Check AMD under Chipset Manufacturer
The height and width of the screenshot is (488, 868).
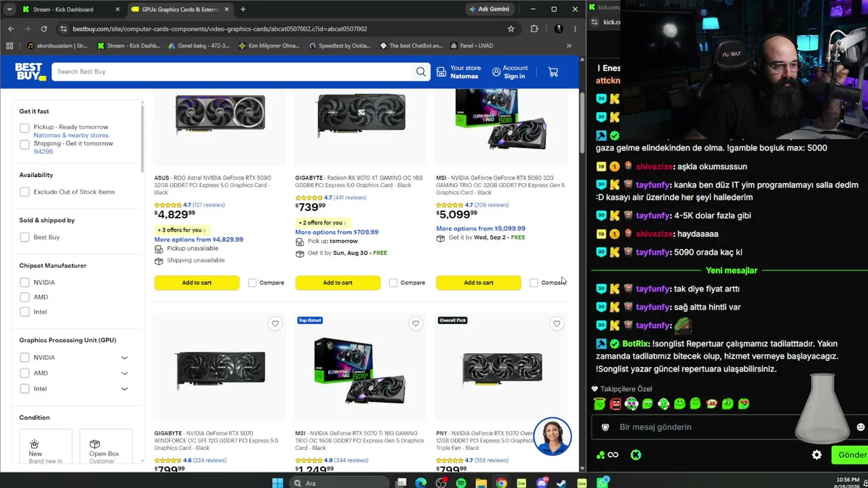(24, 297)
